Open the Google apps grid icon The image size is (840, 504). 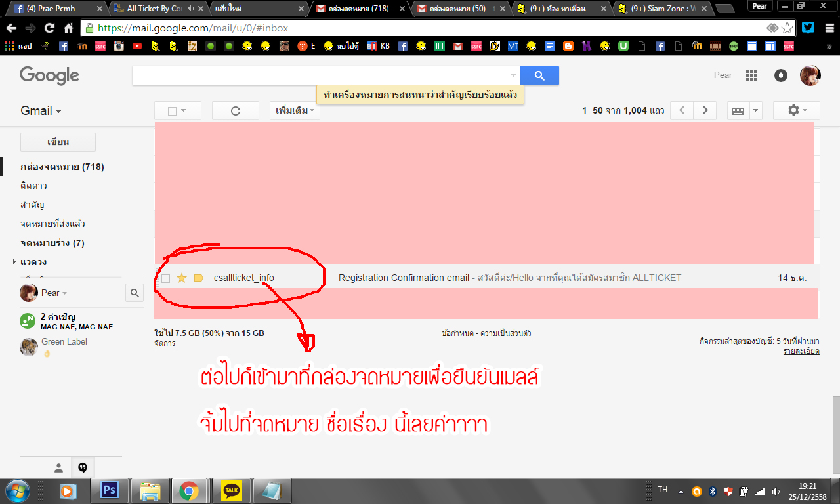coord(751,75)
